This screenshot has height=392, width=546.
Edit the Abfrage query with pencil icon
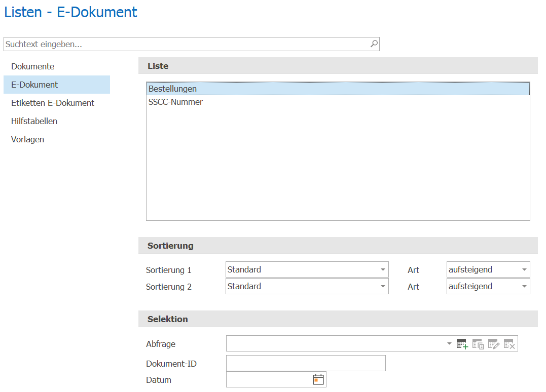(x=494, y=344)
